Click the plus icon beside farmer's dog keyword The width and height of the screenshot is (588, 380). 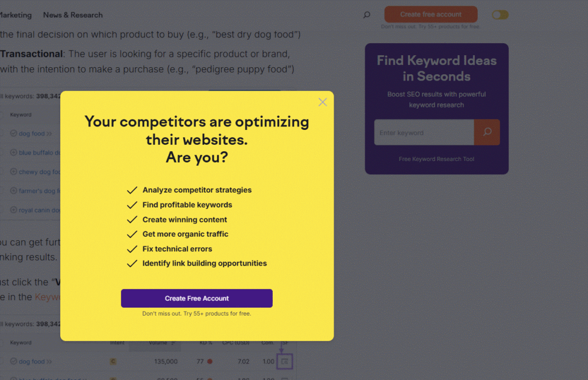pos(13,190)
